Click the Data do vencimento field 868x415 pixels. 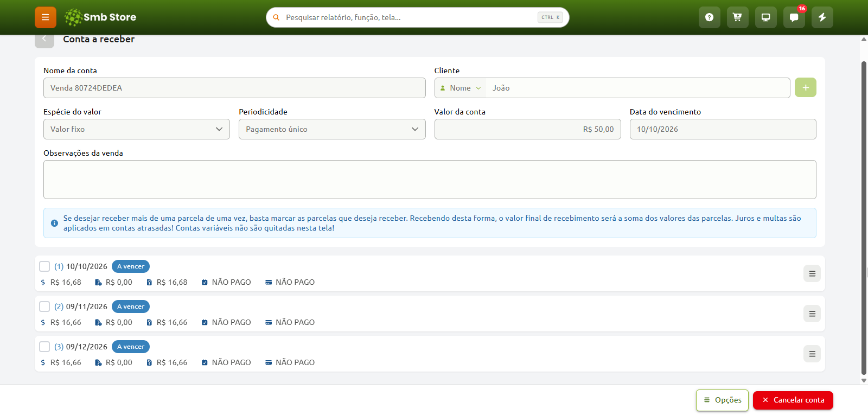point(723,129)
